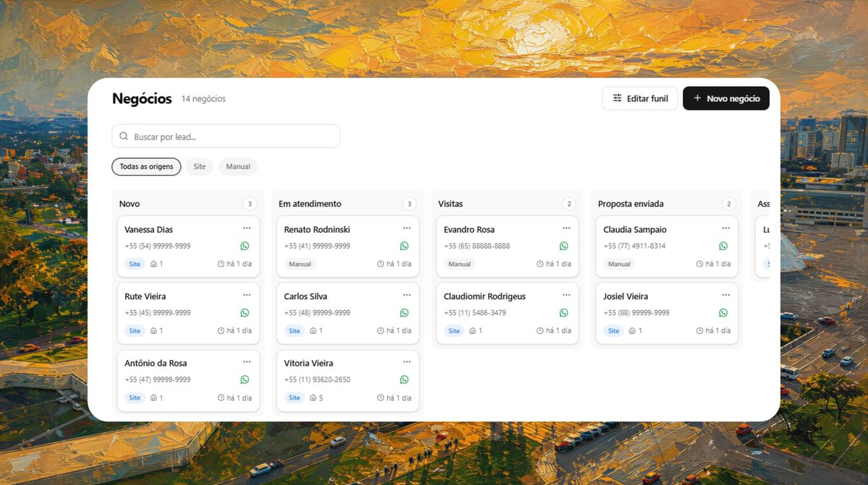The image size is (868, 485).
Task: Click the property house icon on Claudiomir Rodrigeus card
Action: [472, 330]
